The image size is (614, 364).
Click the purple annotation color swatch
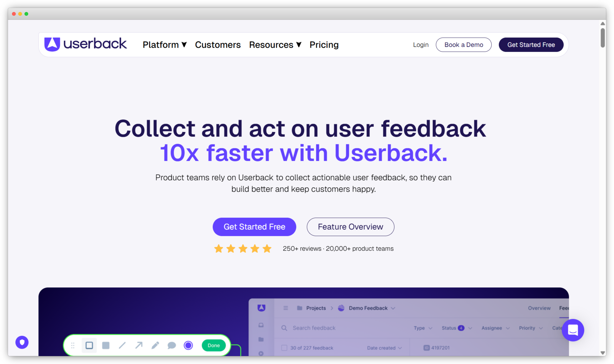188,345
